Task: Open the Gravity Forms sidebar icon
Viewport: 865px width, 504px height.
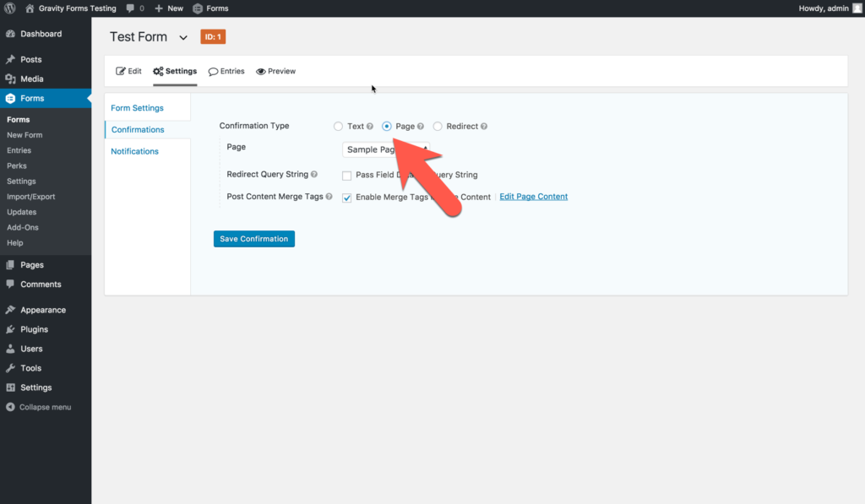Action: coord(12,98)
